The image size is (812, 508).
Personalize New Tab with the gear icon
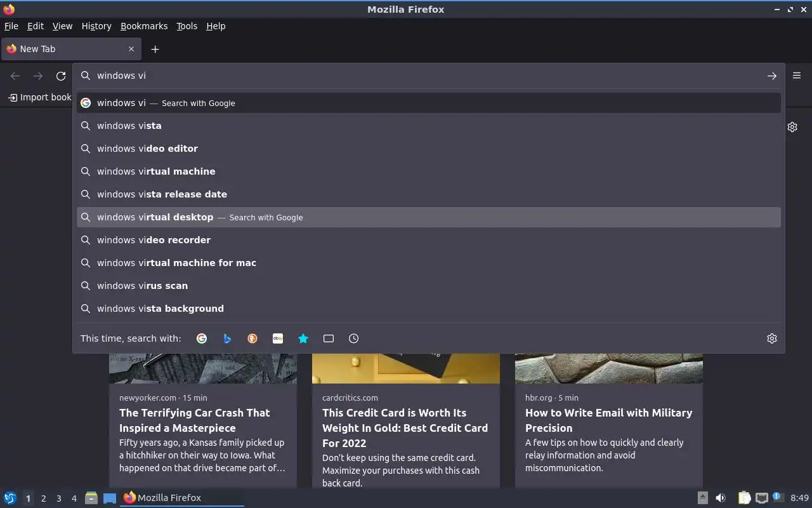(792, 127)
